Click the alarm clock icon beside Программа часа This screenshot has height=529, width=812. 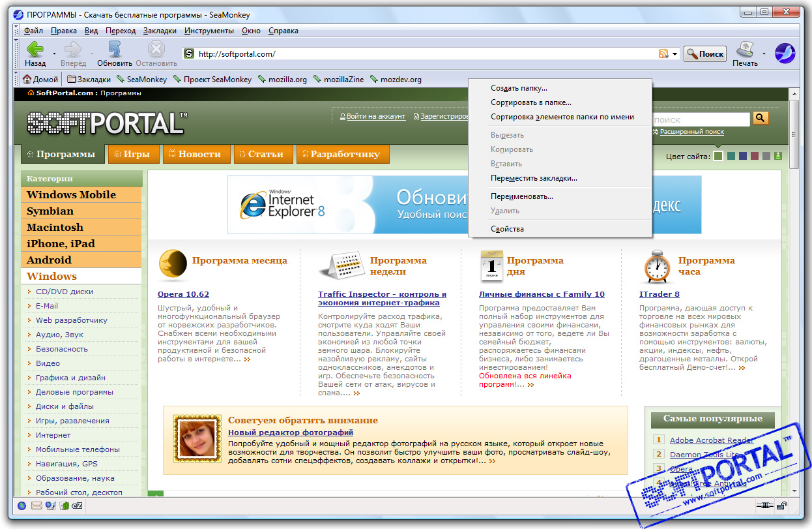(656, 267)
